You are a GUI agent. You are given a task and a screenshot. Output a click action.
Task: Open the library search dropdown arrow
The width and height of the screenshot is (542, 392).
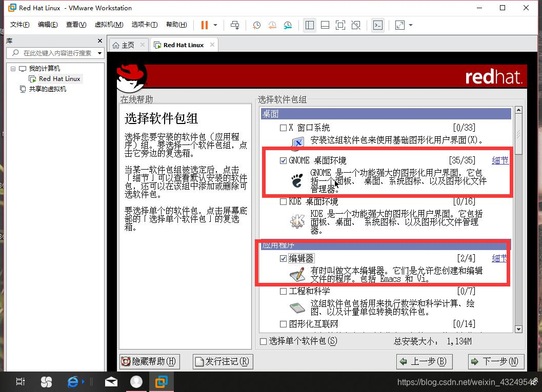pyautogui.click(x=100, y=53)
